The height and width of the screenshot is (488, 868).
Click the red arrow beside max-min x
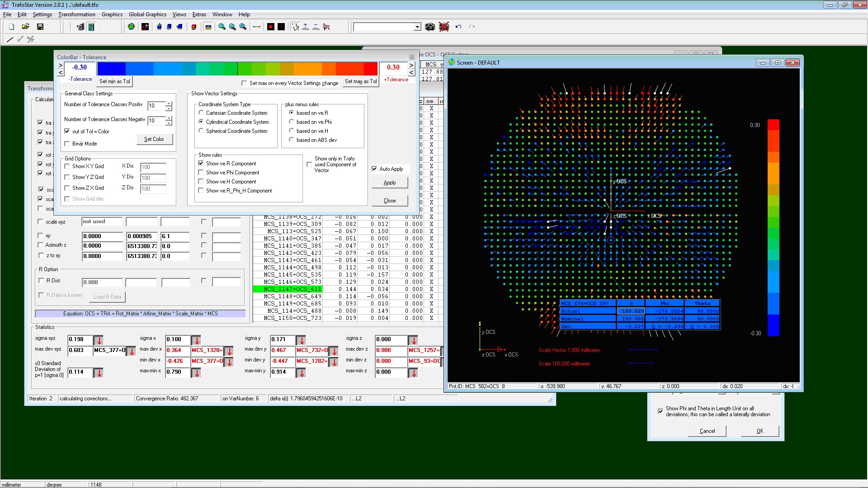click(x=197, y=373)
